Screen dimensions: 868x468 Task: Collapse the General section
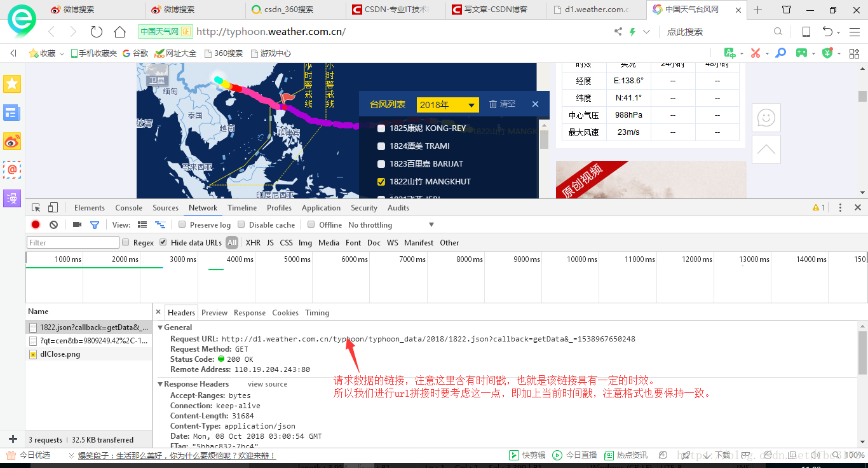click(161, 327)
